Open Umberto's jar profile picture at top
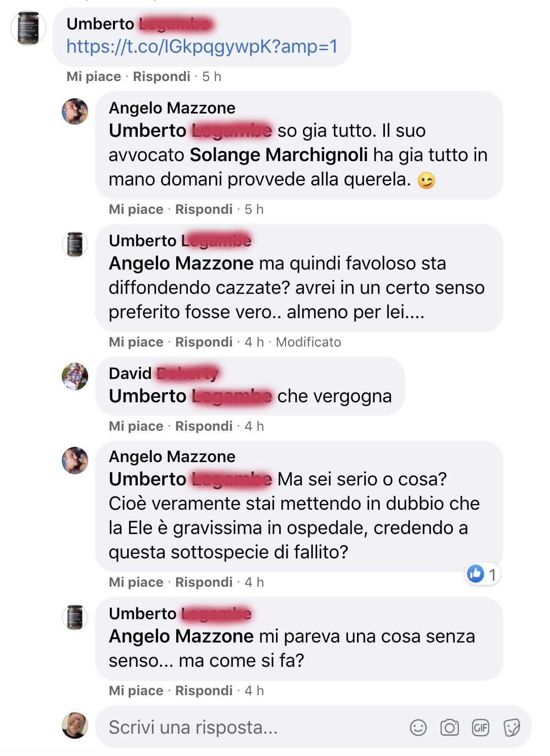The height and width of the screenshot is (756, 550). [28, 28]
